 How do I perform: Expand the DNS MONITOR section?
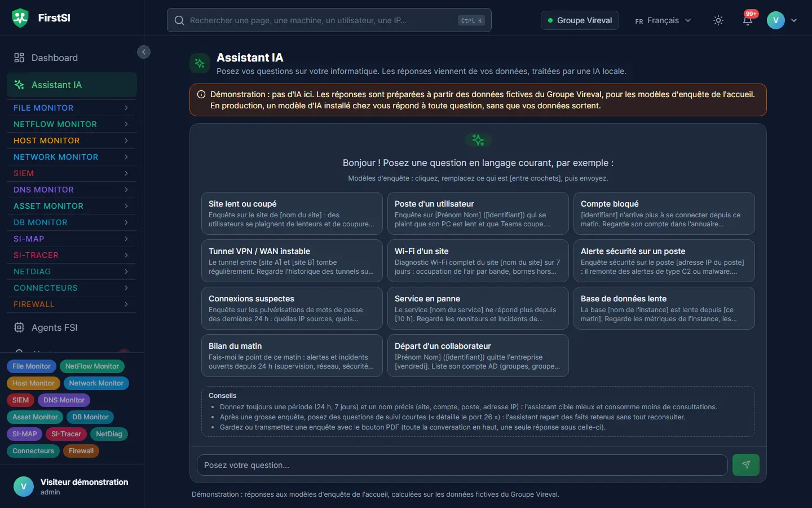click(x=72, y=190)
